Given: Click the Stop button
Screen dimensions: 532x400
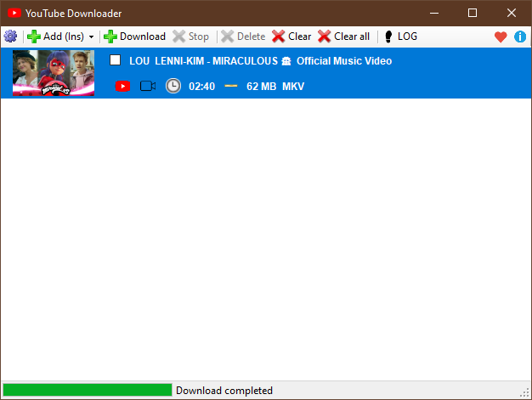Looking at the screenshot, I should (x=191, y=37).
